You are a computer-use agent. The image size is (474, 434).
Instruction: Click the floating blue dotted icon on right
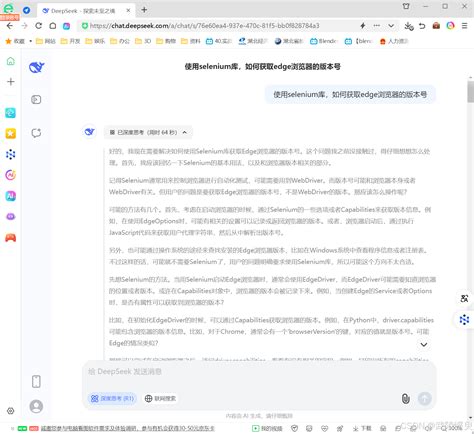[464, 320]
